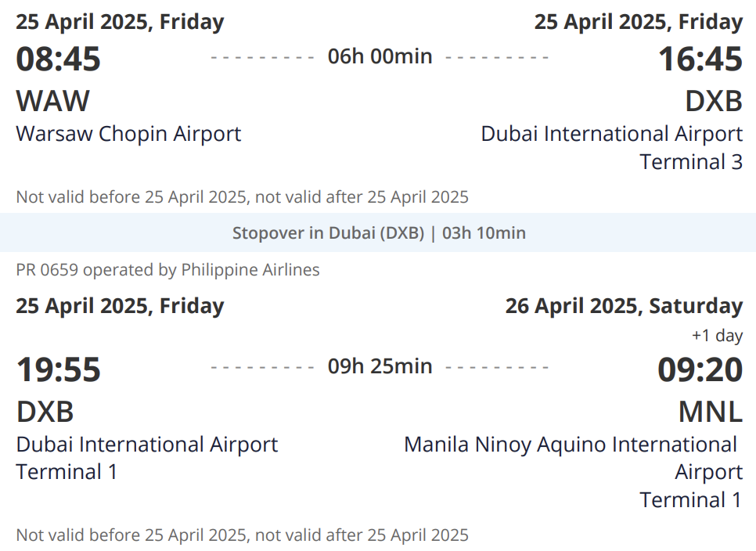Viewport: 756px width, 551px height.
Task: Click the +1 day indicator
Action: click(x=717, y=336)
